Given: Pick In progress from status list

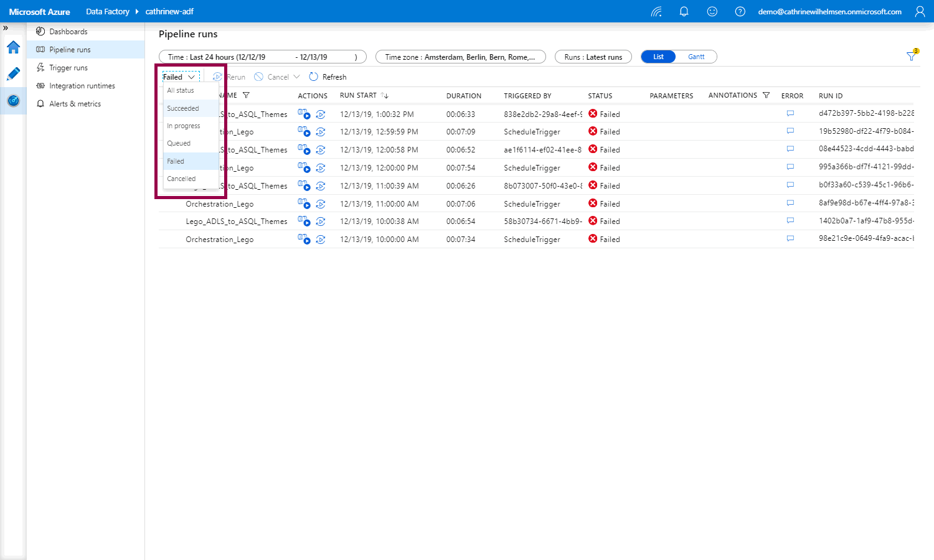Looking at the screenshot, I should tap(184, 126).
